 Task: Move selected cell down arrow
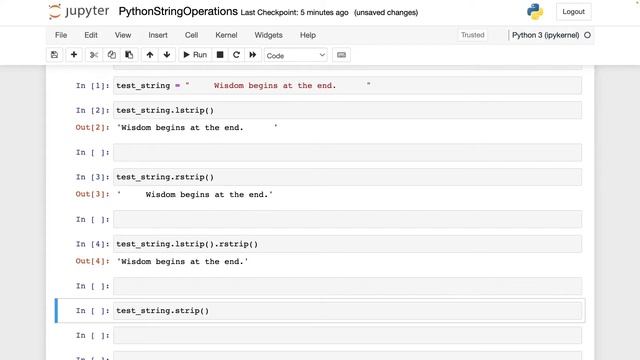167,55
